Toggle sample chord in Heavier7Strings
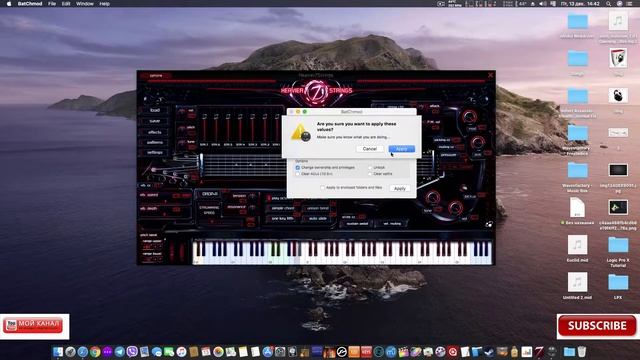Image resolution: width=640 pixels, height=360 pixels. [x=283, y=208]
